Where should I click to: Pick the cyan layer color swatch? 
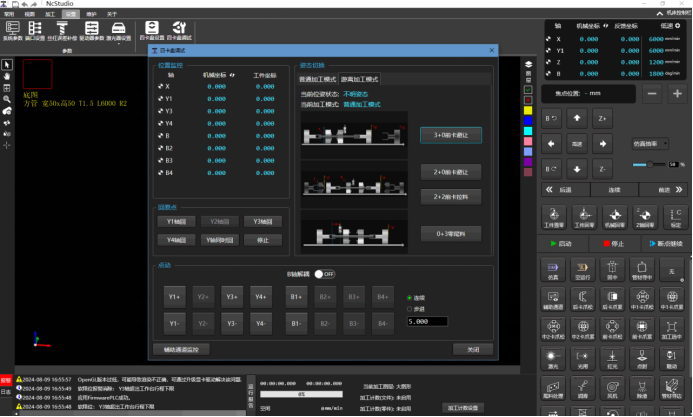click(528, 131)
